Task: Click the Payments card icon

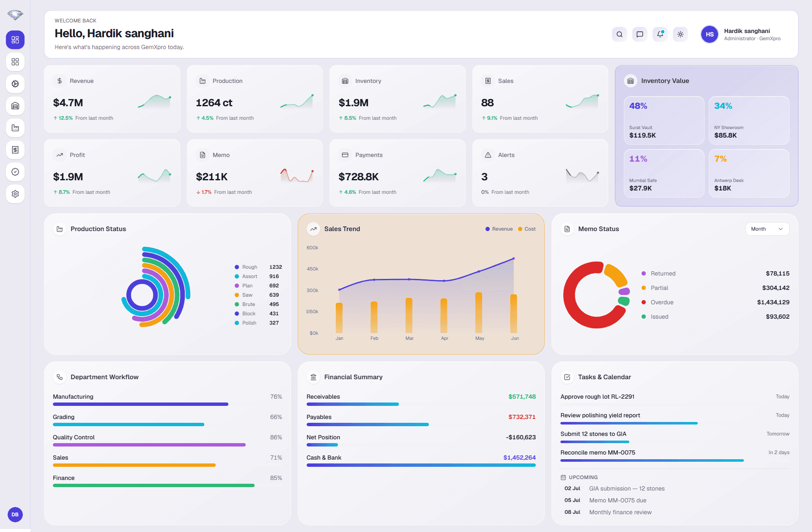Action: coord(345,155)
